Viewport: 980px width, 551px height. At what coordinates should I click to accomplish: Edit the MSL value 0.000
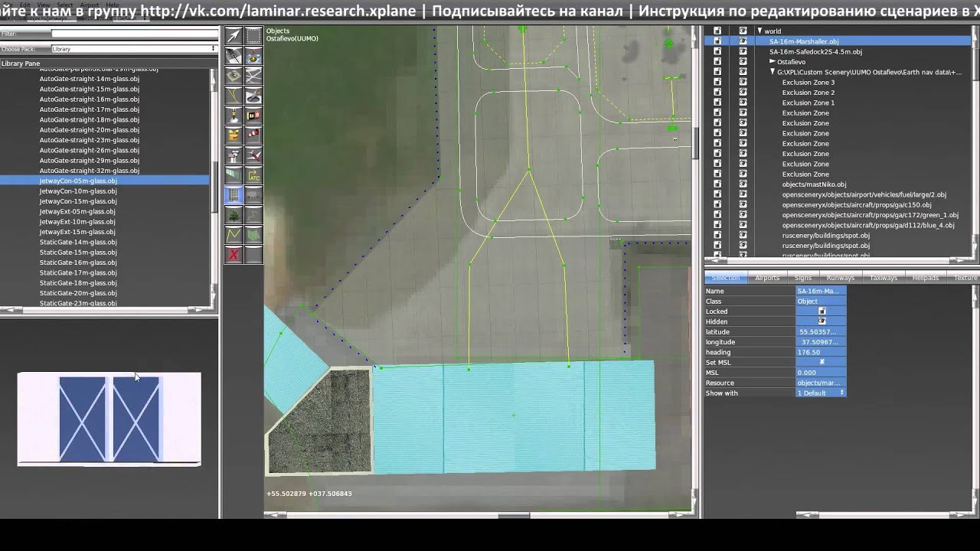(x=822, y=373)
